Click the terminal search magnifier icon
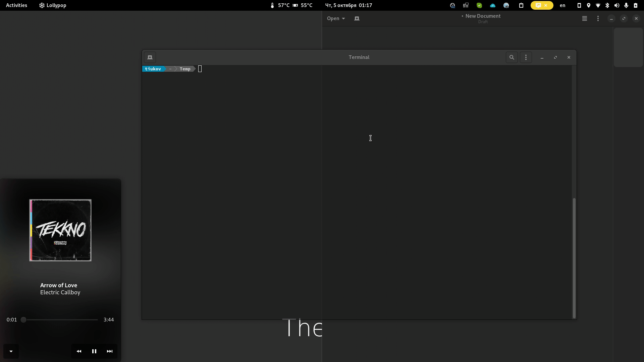 tap(512, 57)
